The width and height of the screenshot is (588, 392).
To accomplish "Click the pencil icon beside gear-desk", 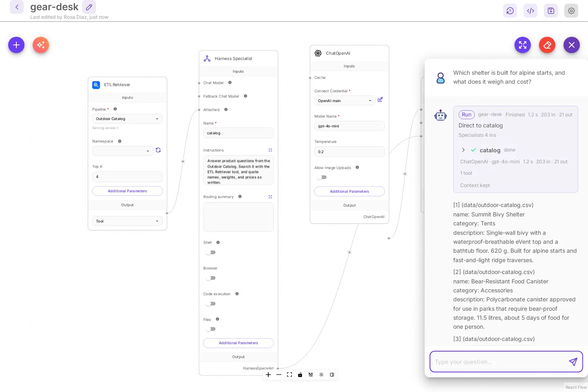I will pos(89,7).
